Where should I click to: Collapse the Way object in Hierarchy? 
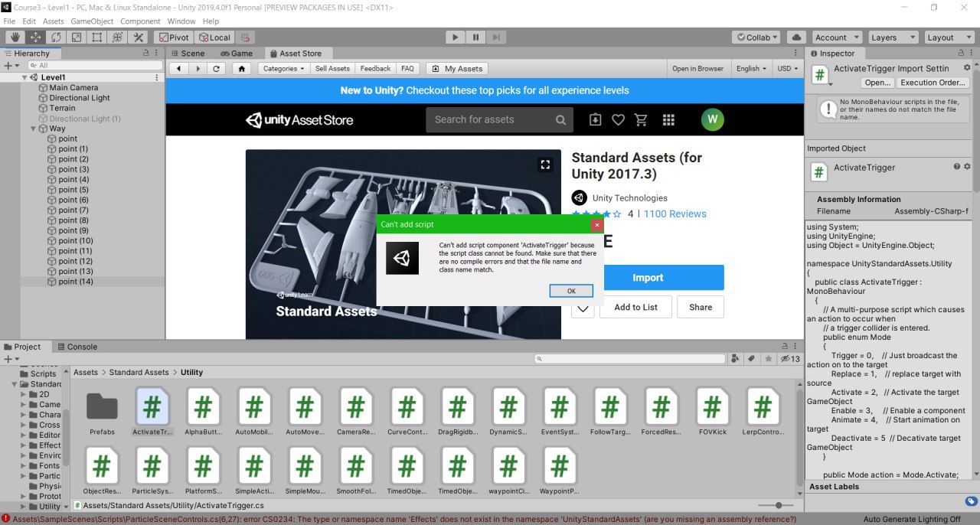pos(34,129)
